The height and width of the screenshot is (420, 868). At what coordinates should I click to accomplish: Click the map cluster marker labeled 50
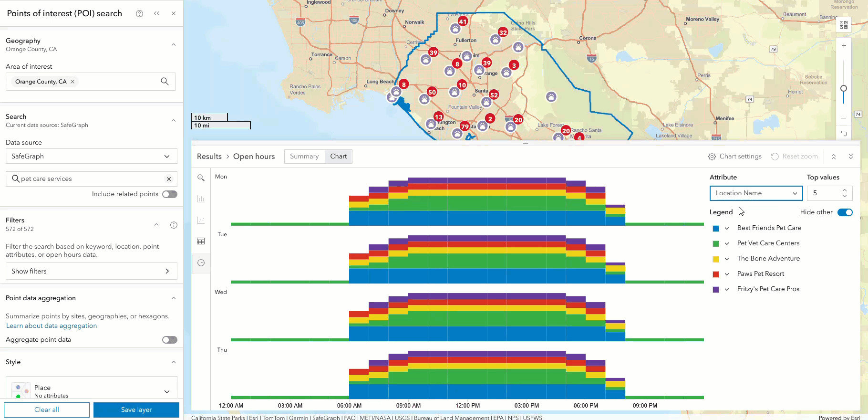click(x=432, y=92)
